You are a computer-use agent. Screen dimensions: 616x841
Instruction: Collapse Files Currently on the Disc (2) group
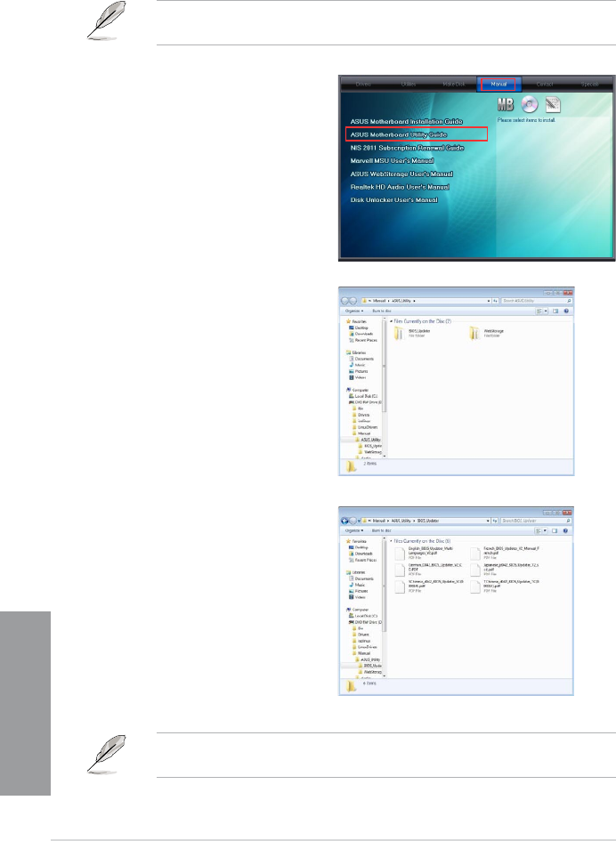(391, 321)
